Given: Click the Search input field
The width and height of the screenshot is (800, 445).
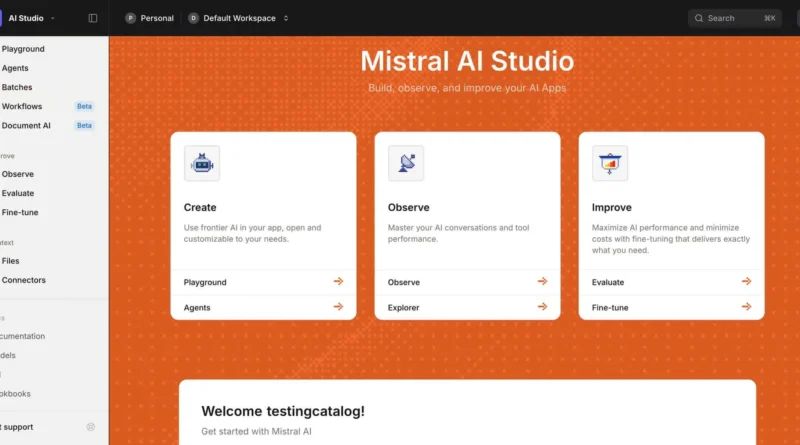Looking at the screenshot, I should (735, 18).
